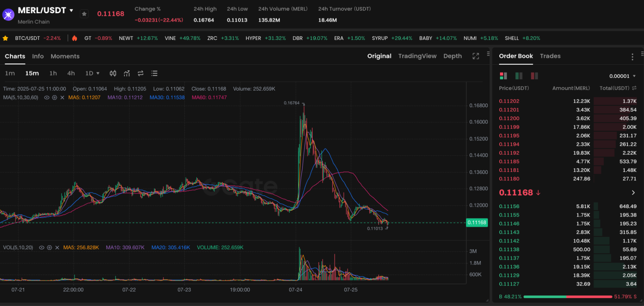The height and width of the screenshot is (306, 644).
Task: Click the swap arrows chart icon
Action: coord(140,73)
